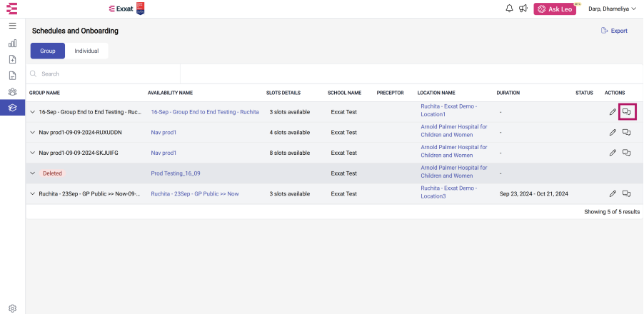Image resolution: width=644 pixels, height=314 pixels.
Task: Open Ruchita - Exxat Demo - Location1 link
Action: click(x=448, y=110)
